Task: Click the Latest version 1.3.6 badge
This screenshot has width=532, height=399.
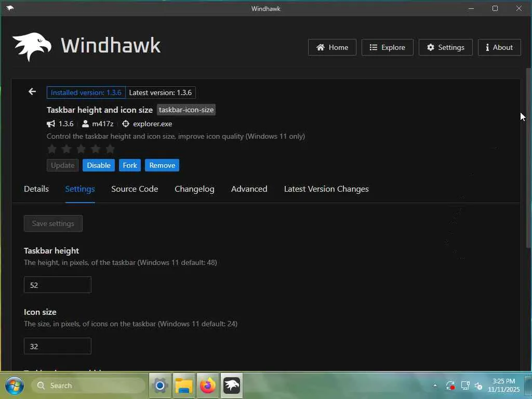Action: tap(161, 92)
